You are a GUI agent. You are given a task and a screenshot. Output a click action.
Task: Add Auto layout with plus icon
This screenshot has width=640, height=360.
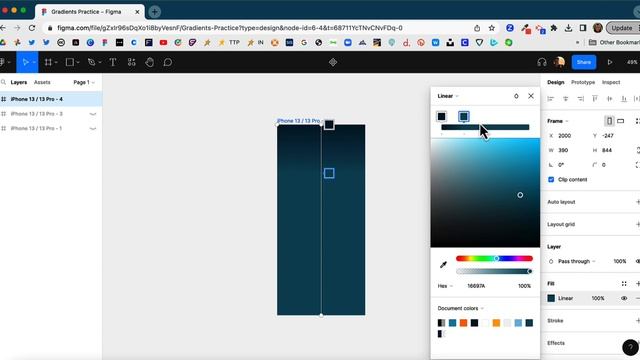tap(638, 202)
